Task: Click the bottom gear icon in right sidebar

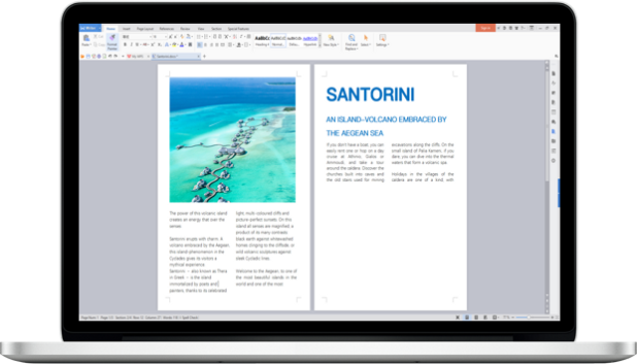Action: tap(553, 161)
